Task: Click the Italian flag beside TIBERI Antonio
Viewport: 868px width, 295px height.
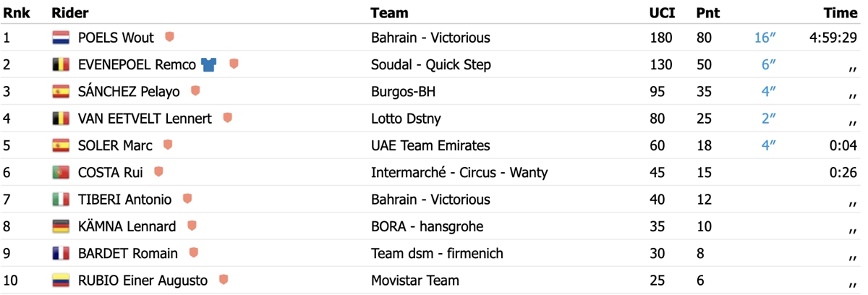Action: (61, 200)
